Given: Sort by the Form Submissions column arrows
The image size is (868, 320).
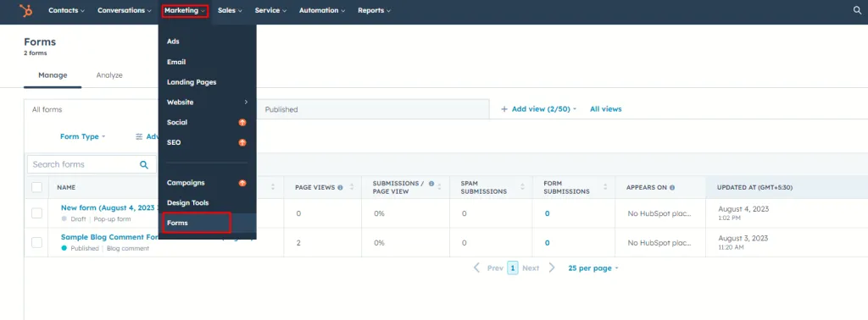Looking at the screenshot, I should pos(605,187).
